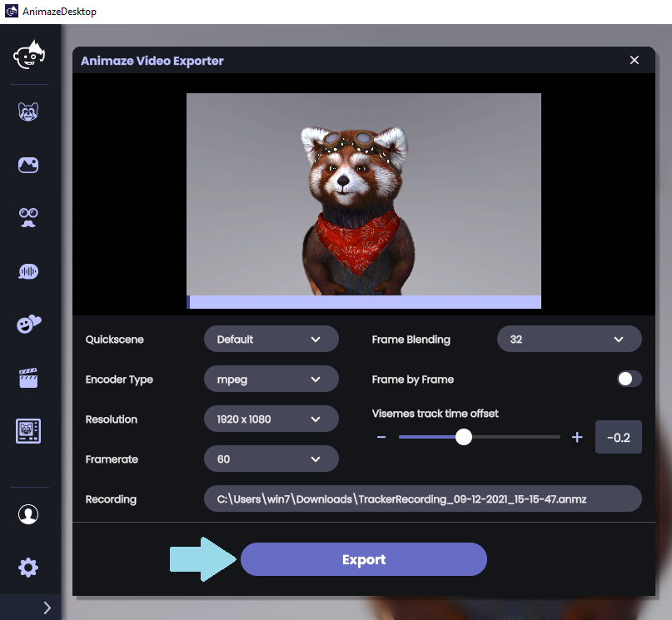The height and width of the screenshot is (620, 672).
Task: Click the video preview progress bar
Action: 364,302
